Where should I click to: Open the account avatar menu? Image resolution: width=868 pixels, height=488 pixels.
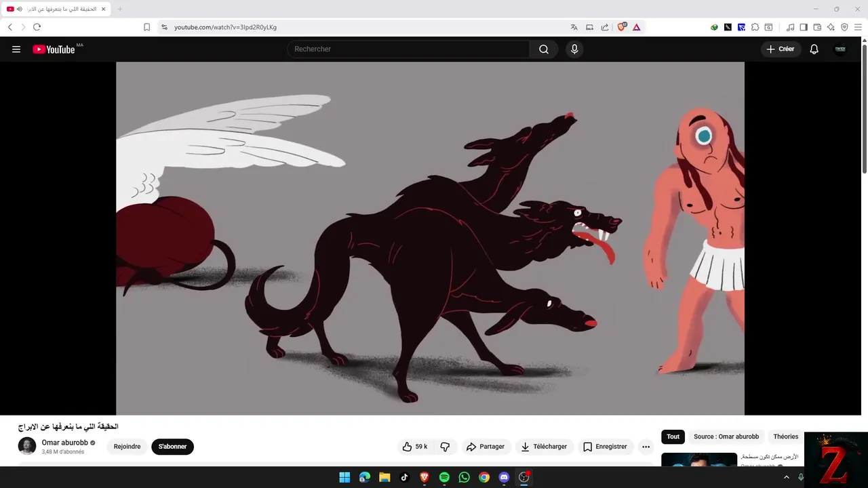click(x=840, y=49)
